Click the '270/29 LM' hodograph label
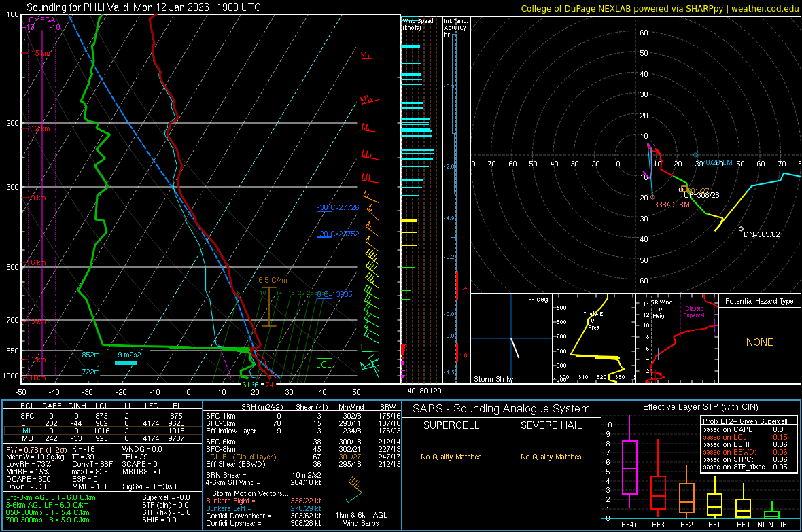 (716, 162)
